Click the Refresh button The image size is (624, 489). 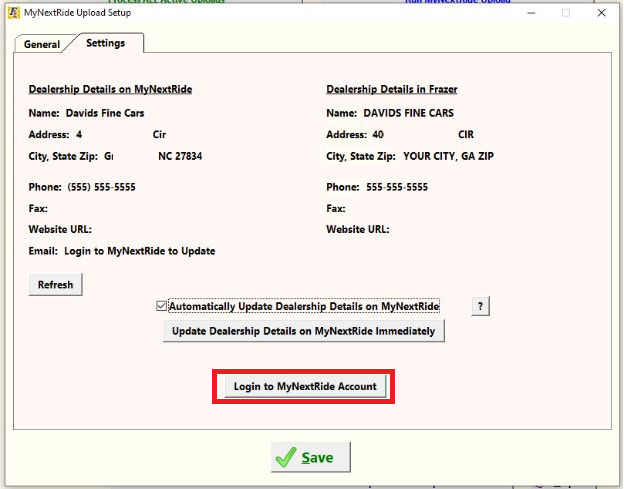[55, 284]
